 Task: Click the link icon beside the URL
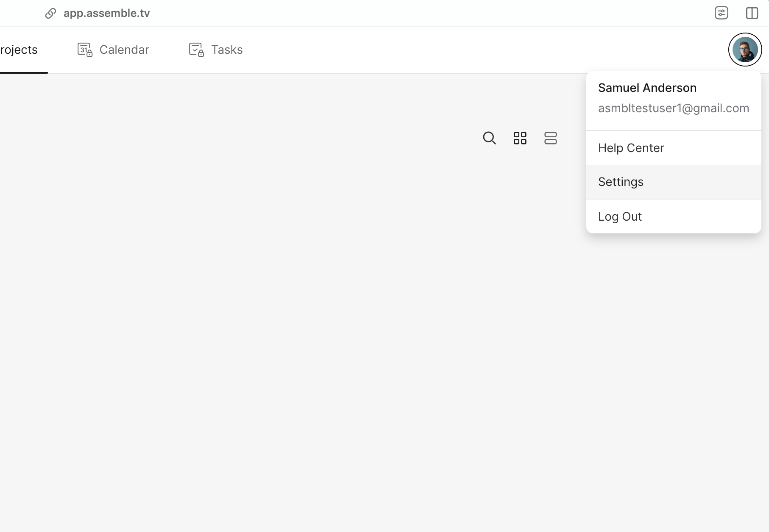pos(50,14)
